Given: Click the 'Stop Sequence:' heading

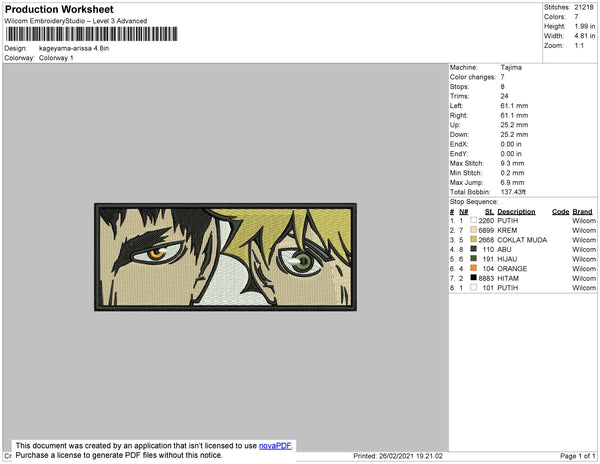Looking at the screenshot, I should coord(474,202).
